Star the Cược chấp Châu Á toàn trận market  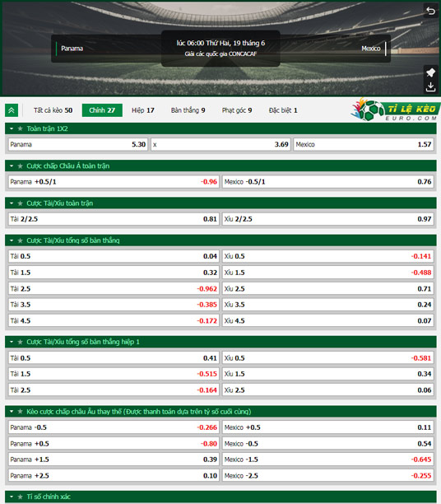(x=21, y=166)
